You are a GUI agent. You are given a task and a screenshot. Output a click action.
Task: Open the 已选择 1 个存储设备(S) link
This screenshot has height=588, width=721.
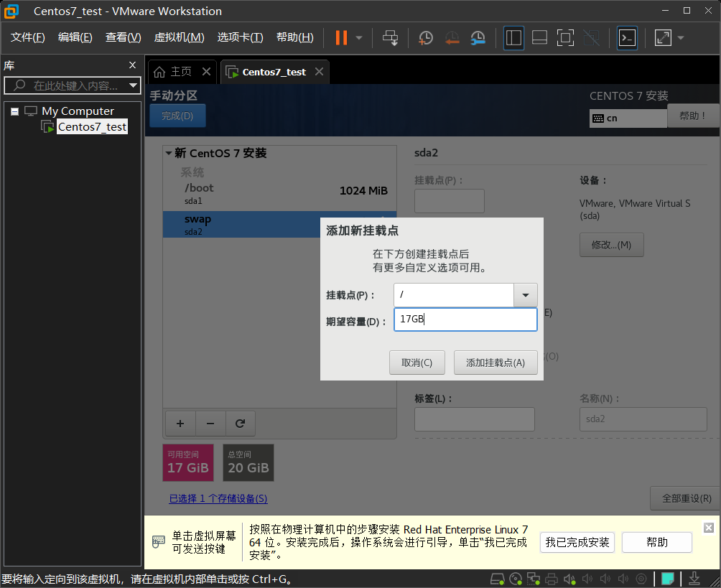click(x=218, y=498)
